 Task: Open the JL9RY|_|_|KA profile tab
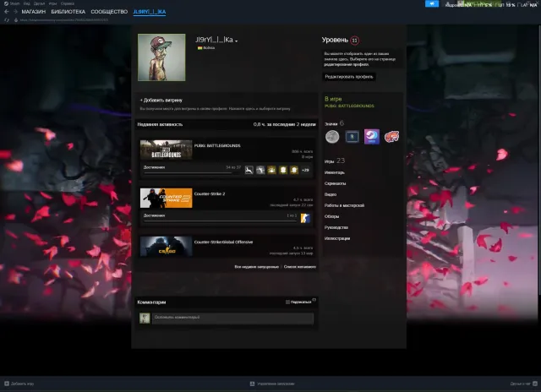[x=150, y=12]
